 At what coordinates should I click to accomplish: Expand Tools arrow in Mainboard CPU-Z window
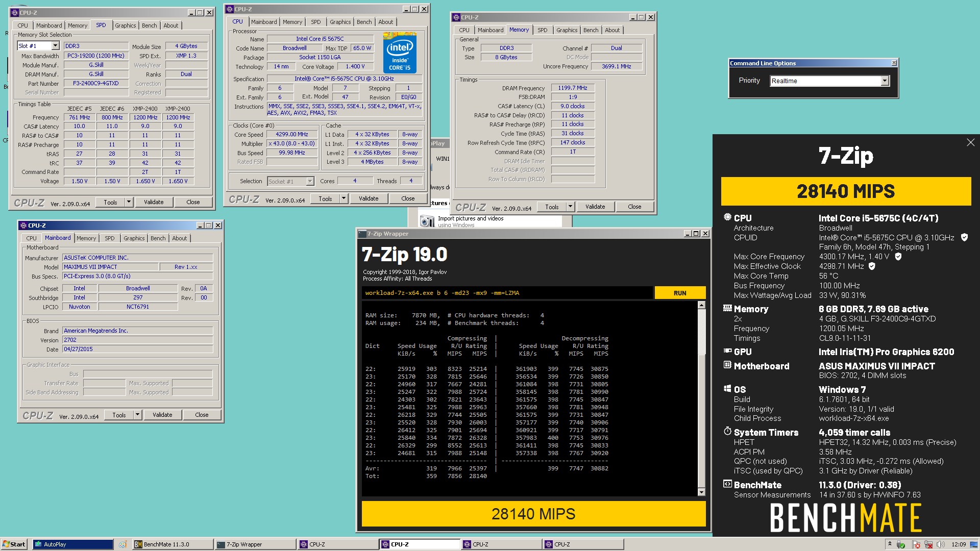click(137, 415)
